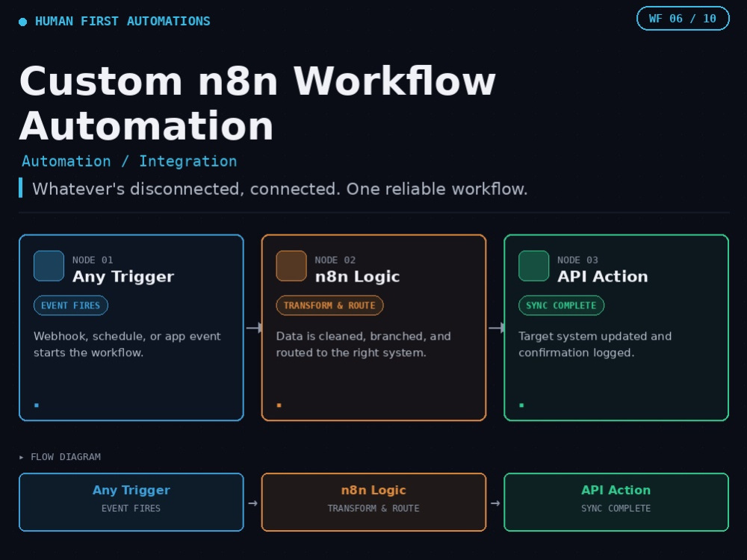Click the orange Node 02 icon square
Screen dimensions: 747x560
[x=291, y=266]
